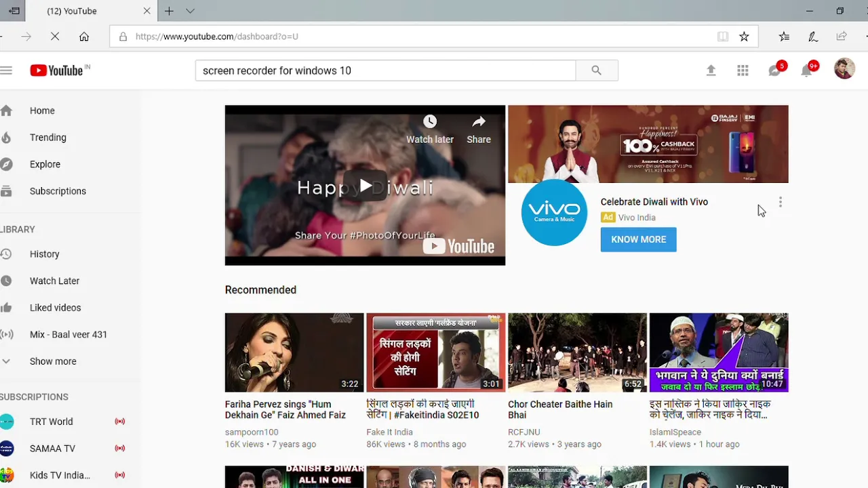Open Liked videos in library

coord(55,308)
